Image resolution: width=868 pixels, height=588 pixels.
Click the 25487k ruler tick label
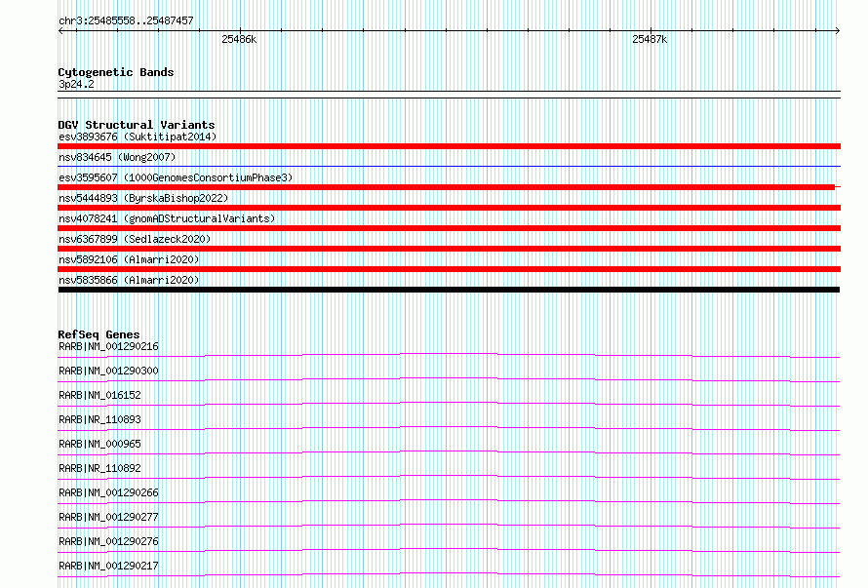point(650,39)
